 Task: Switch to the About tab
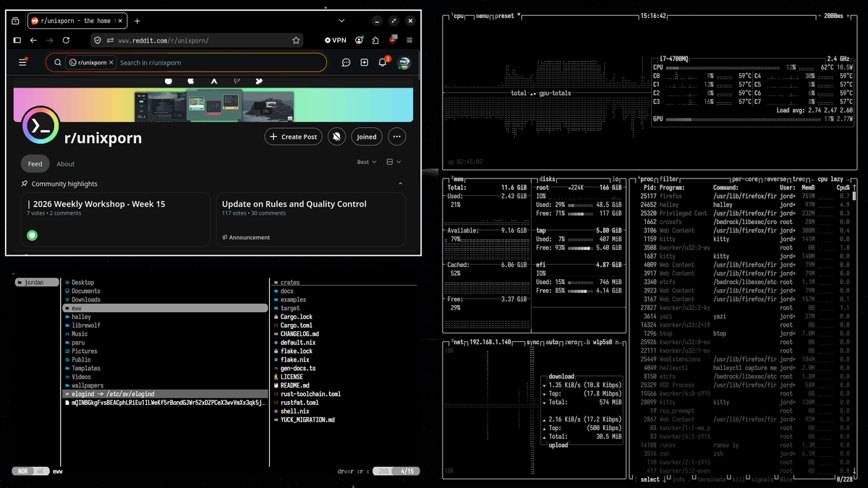[x=66, y=163]
